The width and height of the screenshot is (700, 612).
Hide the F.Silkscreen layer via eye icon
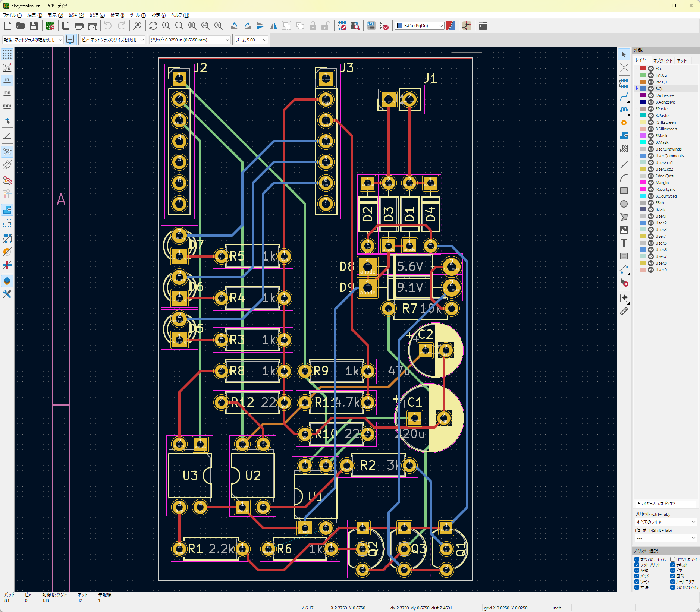pyautogui.click(x=650, y=122)
